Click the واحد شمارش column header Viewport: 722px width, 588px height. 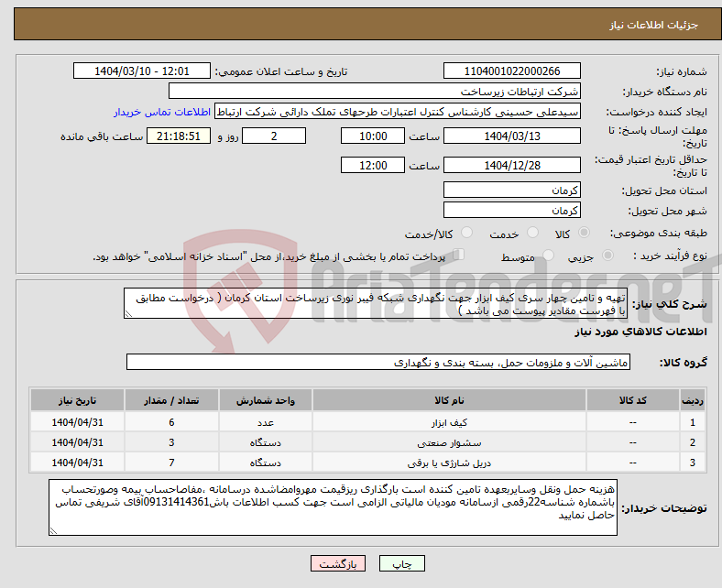[x=266, y=400]
